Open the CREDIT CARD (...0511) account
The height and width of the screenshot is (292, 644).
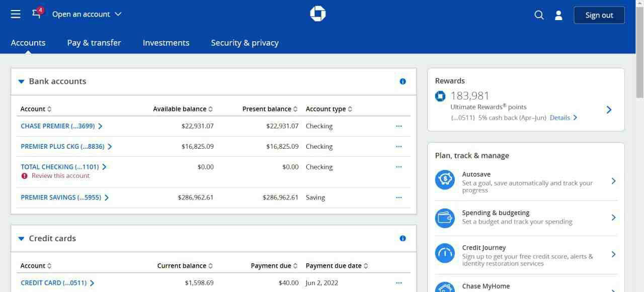click(x=57, y=283)
